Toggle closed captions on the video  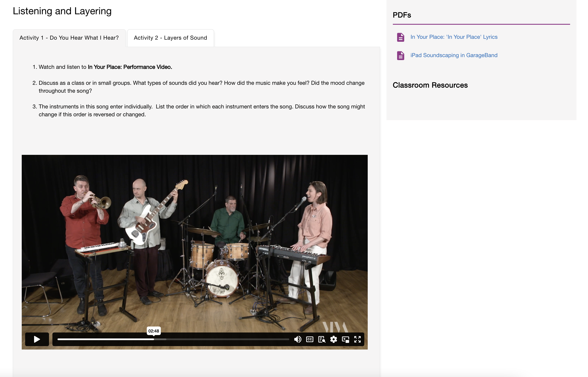[309, 339]
